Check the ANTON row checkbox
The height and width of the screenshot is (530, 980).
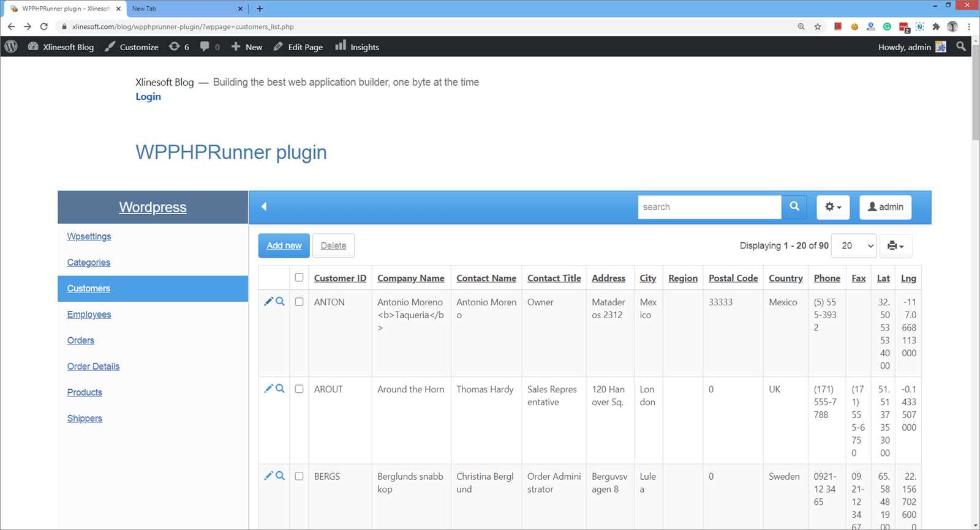299,302
